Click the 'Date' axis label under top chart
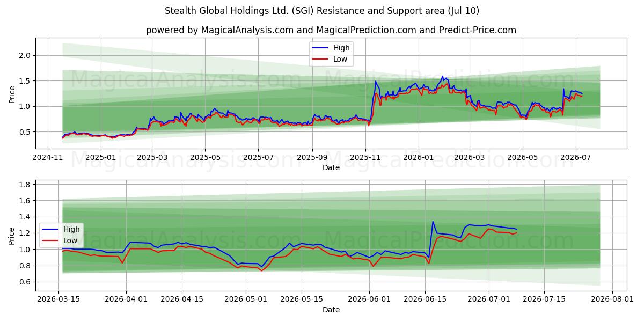This screenshot has height=322, width=644. pyautogui.click(x=331, y=168)
